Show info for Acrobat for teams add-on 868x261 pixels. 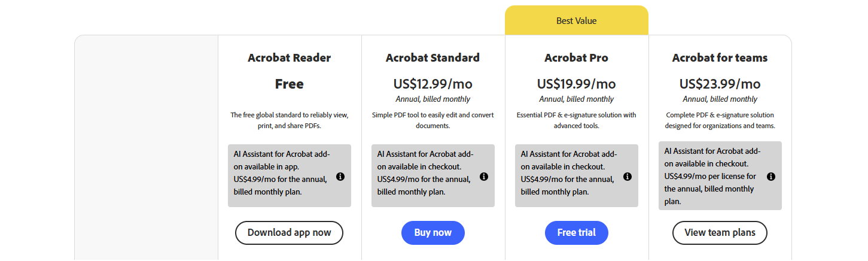point(771,177)
